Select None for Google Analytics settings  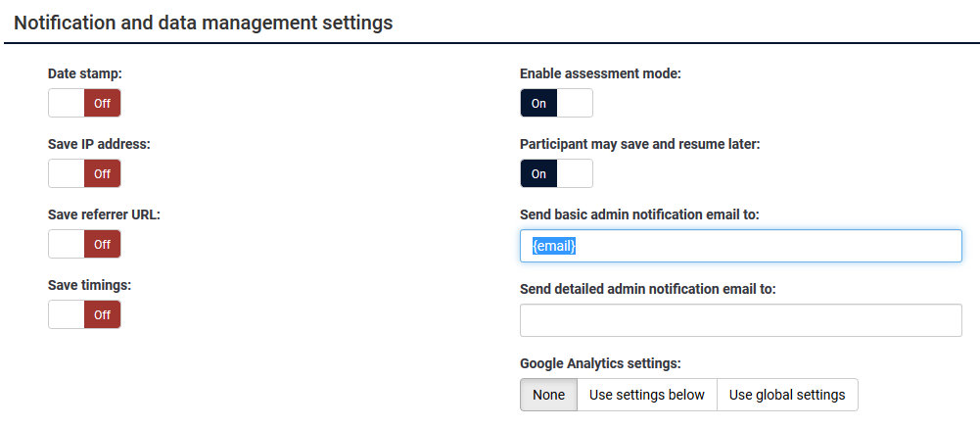point(548,395)
